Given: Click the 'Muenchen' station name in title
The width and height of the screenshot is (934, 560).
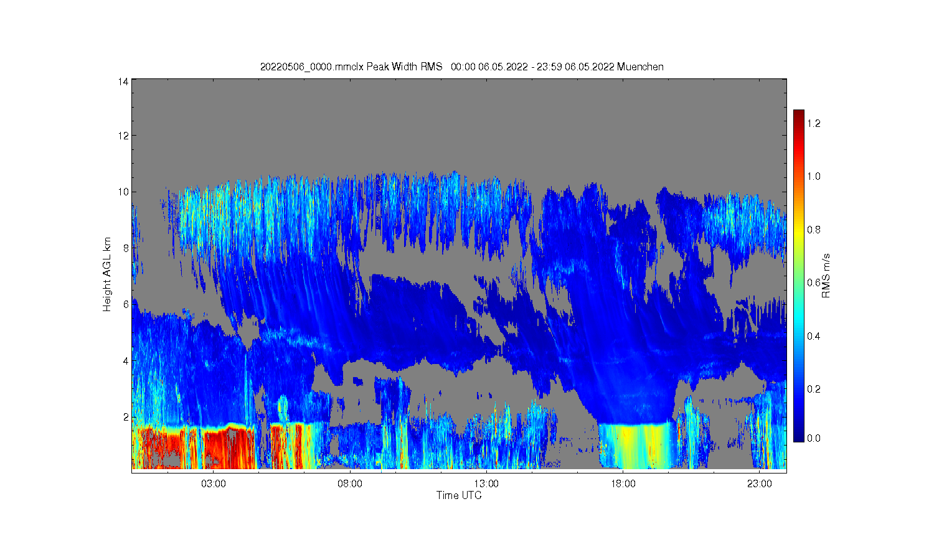Looking at the screenshot, I should pyautogui.click(x=640, y=67).
